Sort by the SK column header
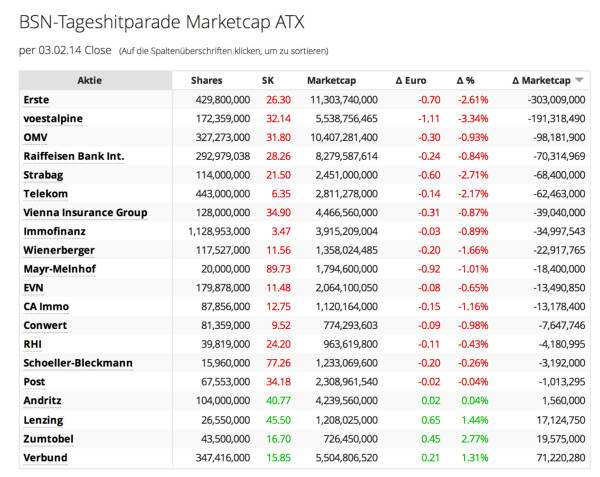This screenshot has height=477, width=600. tap(268, 81)
